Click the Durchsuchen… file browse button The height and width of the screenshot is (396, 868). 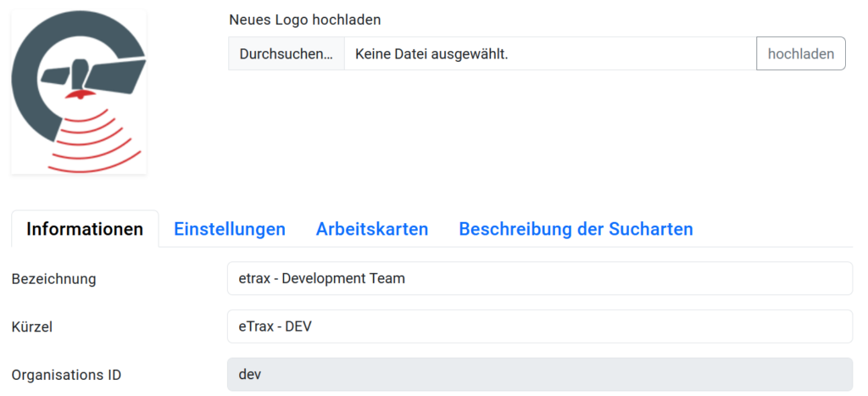(x=287, y=53)
